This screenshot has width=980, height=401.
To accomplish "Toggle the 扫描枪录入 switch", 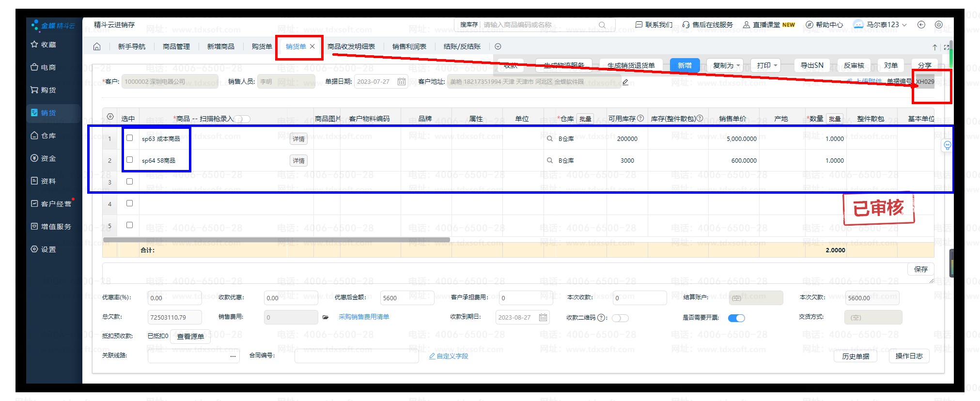I will 243,119.
